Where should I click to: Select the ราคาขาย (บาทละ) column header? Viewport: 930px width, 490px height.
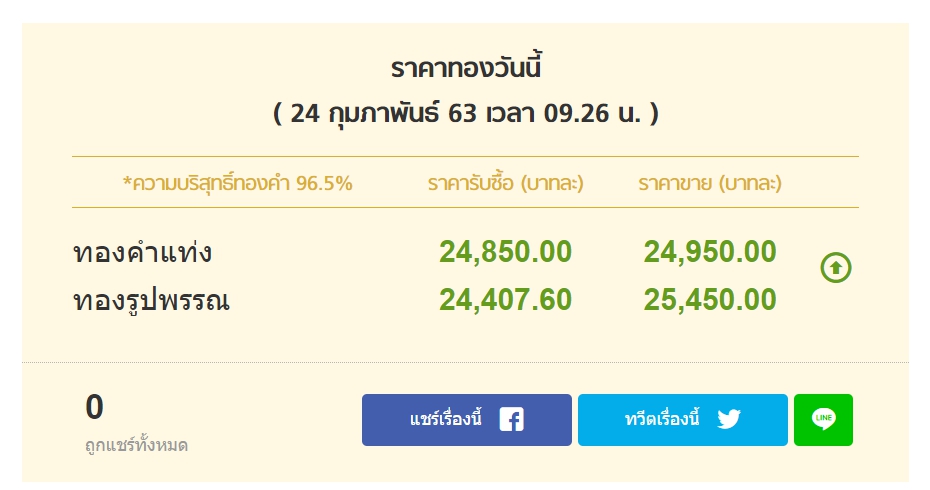point(710,184)
